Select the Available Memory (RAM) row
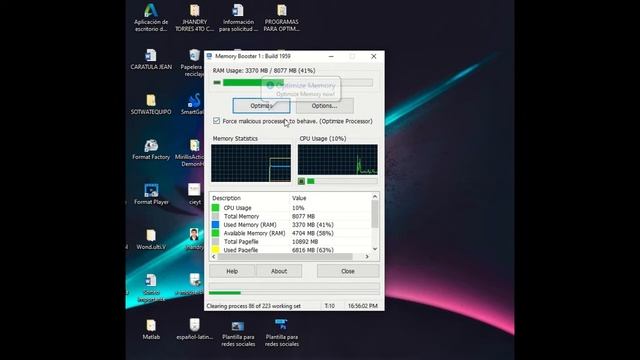This screenshot has height=360, width=640. pyautogui.click(x=291, y=233)
